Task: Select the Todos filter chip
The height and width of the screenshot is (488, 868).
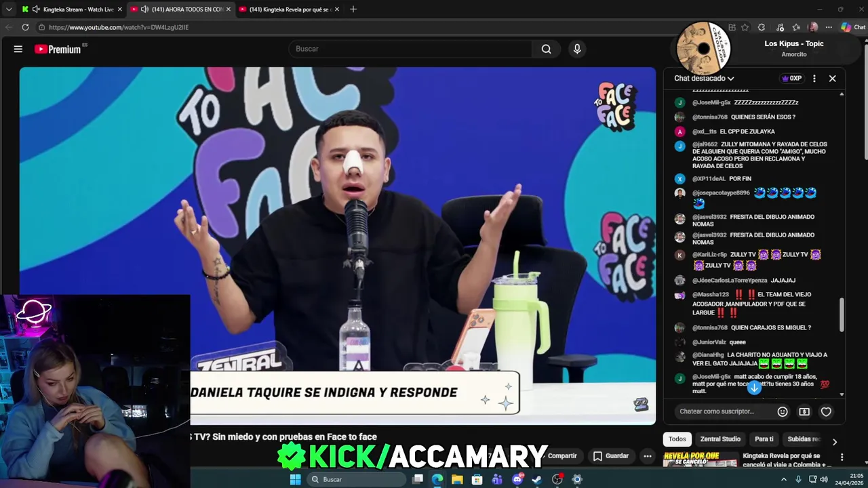Action: [677, 439]
